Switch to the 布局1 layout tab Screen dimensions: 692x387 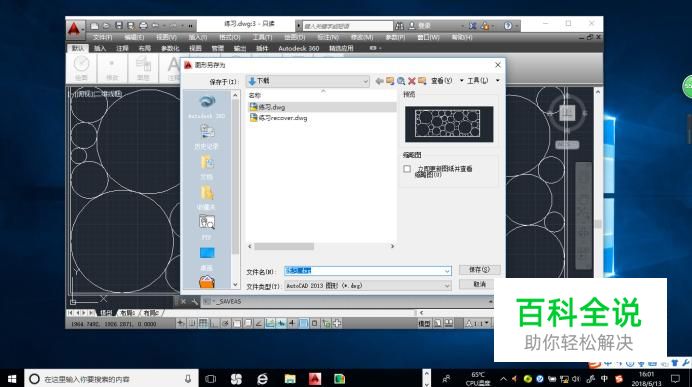pos(127,312)
